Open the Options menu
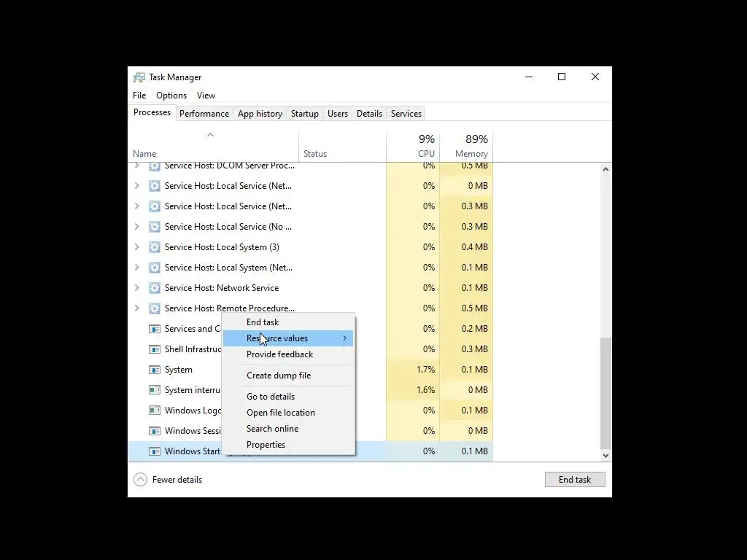 point(171,96)
